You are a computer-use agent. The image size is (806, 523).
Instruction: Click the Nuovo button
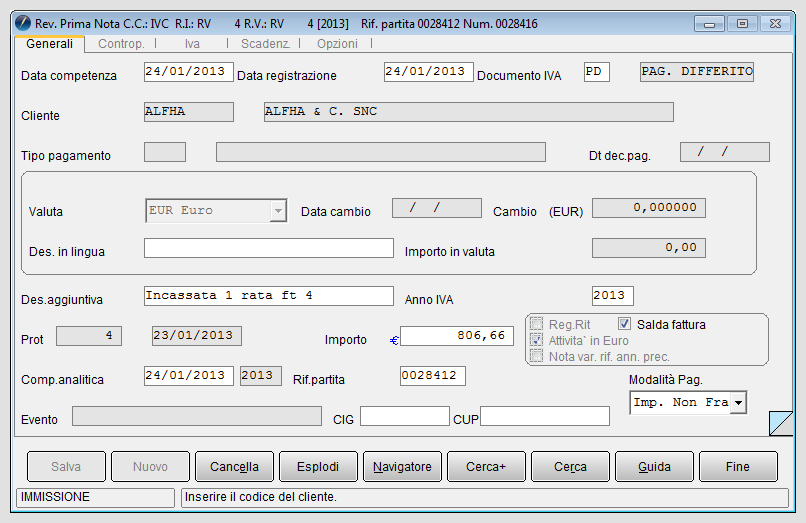(x=150, y=466)
